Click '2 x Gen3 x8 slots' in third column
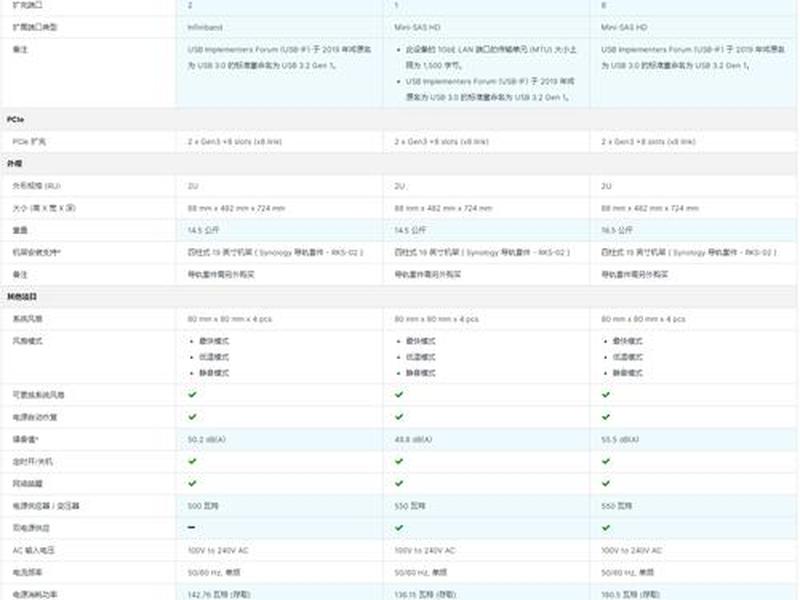This screenshot has width=800, height=600. click(648, 141)
